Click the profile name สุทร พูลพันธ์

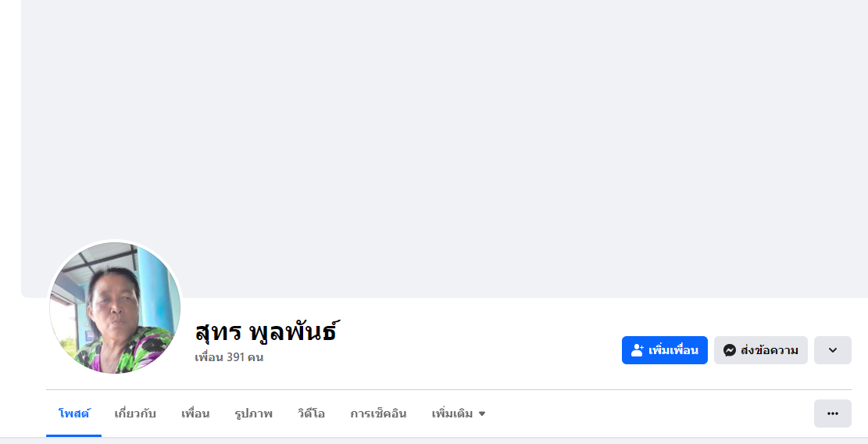266,331
